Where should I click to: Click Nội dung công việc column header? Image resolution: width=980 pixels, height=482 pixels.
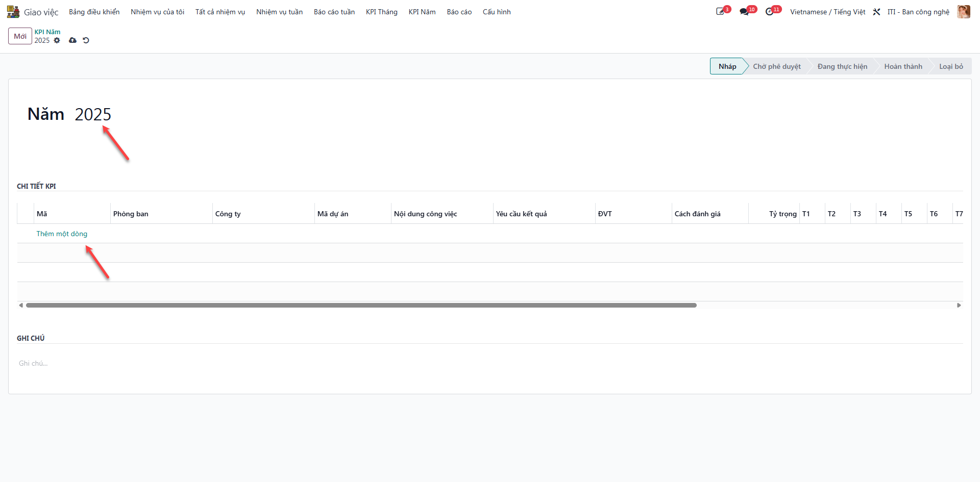[x=442, y=214]
